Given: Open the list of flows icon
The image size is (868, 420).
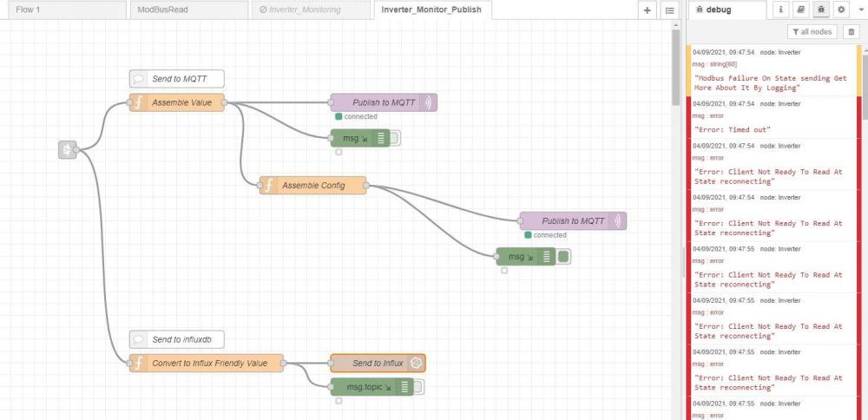Looking at the screenshot, I should click(x=669, y=10).
